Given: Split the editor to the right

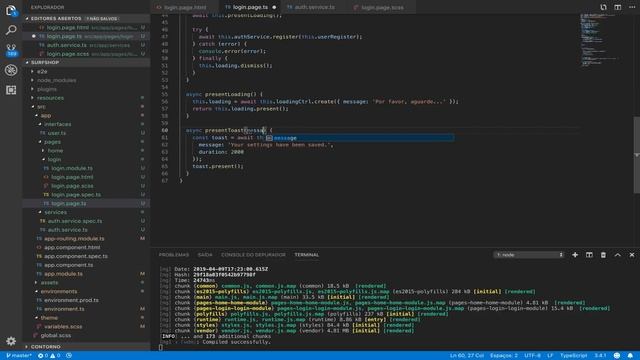Looking at the screenshot, I should coord(618,7).
